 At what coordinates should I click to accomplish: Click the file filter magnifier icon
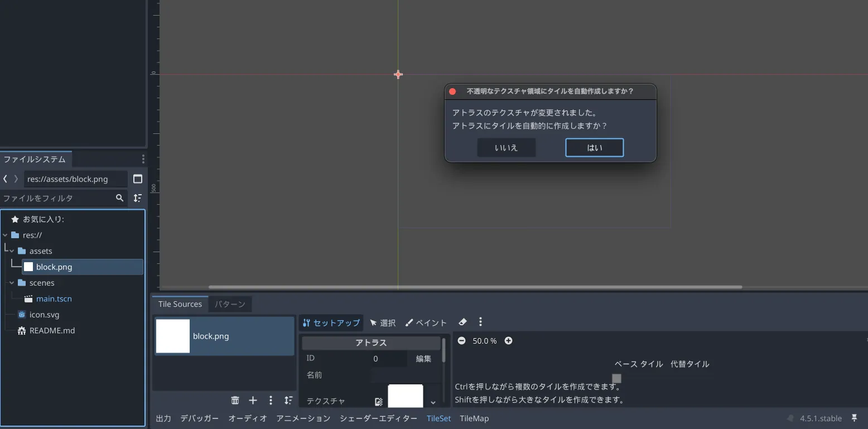[x=119, y=198]
